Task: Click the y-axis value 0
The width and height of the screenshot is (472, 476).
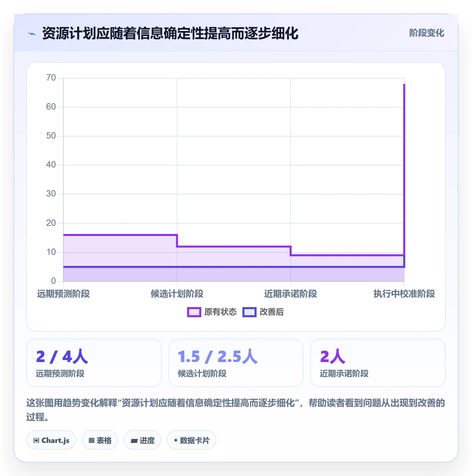Action: [x=54, y=281]
